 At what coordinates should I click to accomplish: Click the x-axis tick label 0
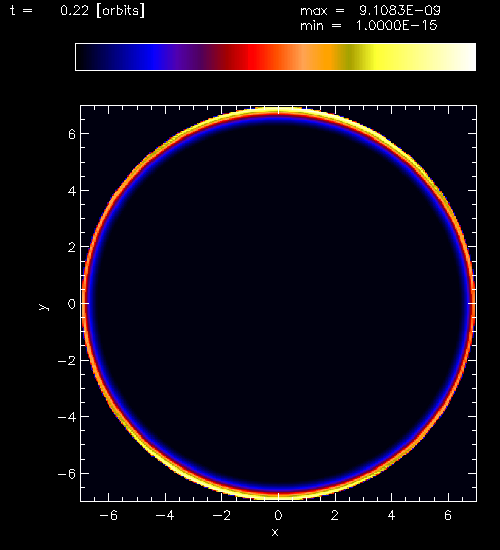click(278, 515)
